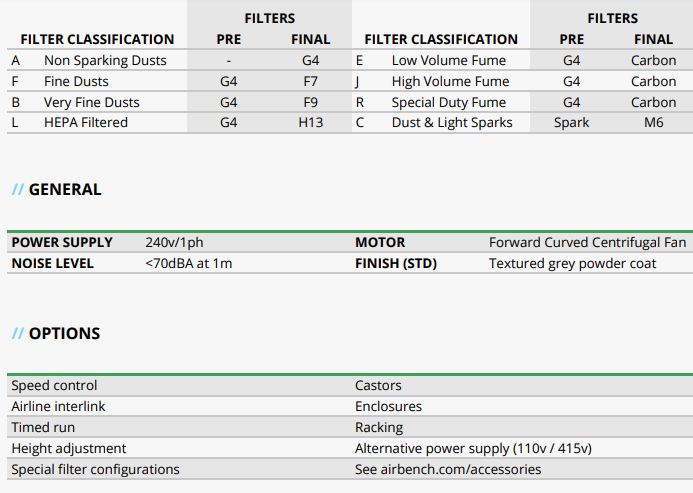Viewport: 693px width, 493px height.
Task: Click the Spark pre-filter value
Action: [x=571, y=122]
